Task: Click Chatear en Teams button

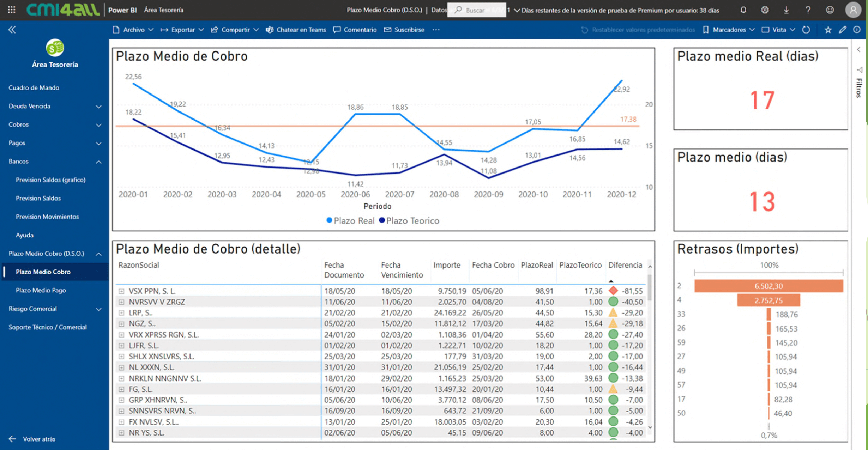Action: click(x=296, y=30)
